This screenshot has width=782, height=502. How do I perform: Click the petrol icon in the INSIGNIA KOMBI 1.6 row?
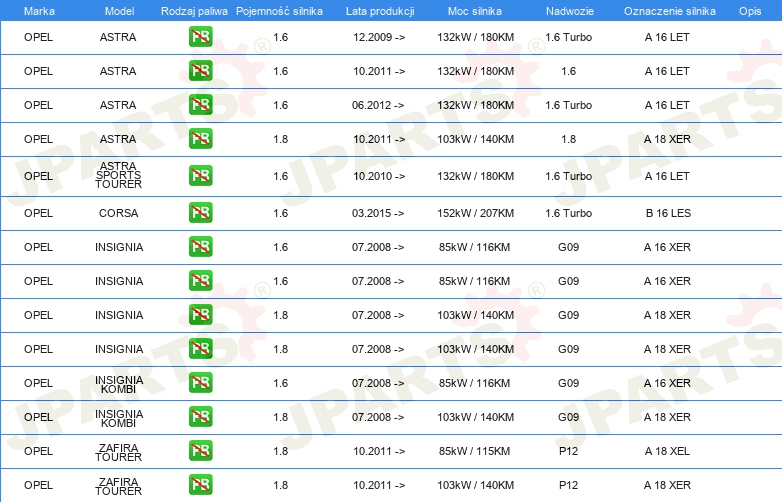coord(200,383)
